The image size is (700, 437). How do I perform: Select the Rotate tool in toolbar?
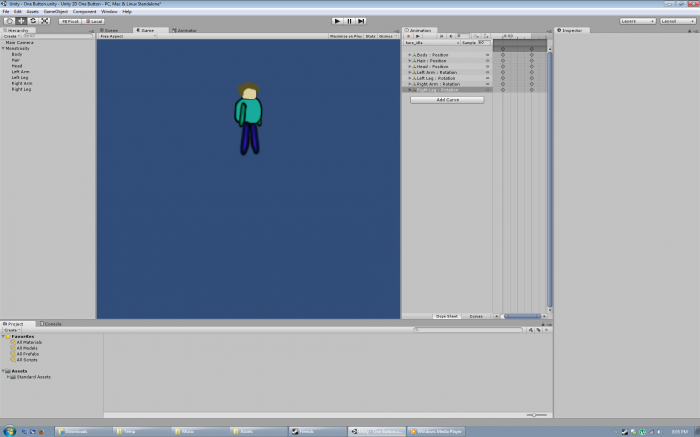tap(33, 21)
